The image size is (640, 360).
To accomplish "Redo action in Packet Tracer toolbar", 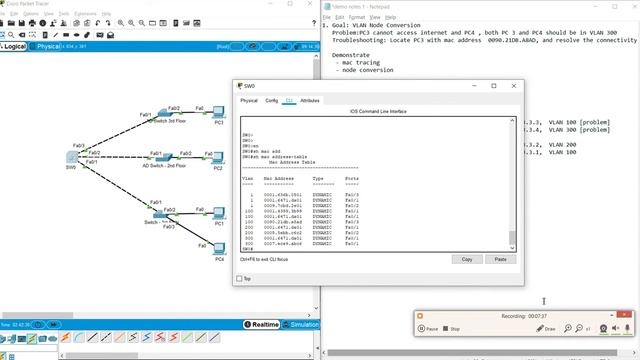I will coord(108,23).
